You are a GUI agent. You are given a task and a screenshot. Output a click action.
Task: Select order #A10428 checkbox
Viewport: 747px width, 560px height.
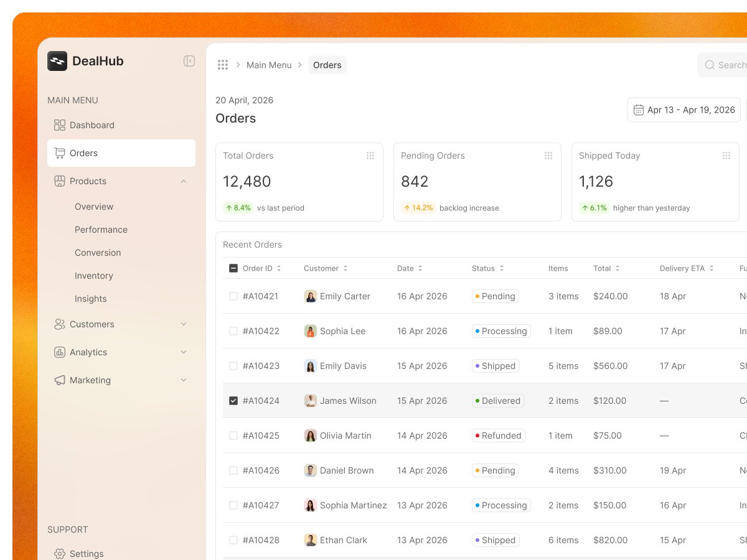tap(233, 540)
